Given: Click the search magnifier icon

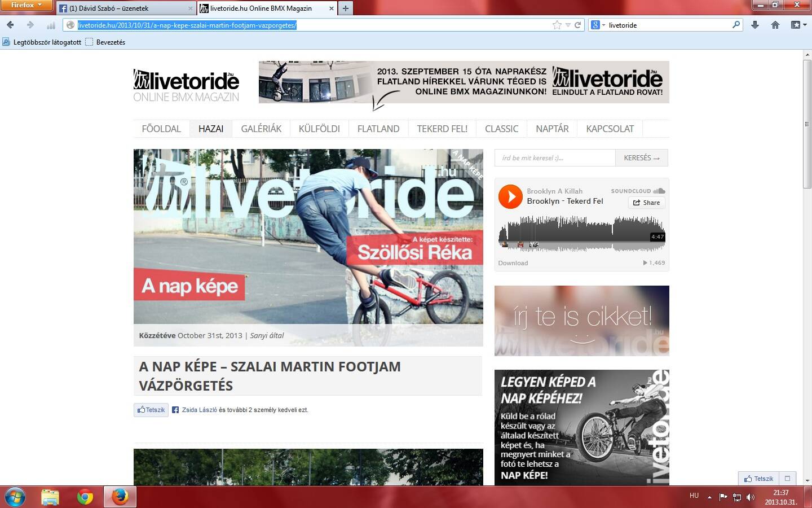Looking at the screenshot, I should [736, 25].
